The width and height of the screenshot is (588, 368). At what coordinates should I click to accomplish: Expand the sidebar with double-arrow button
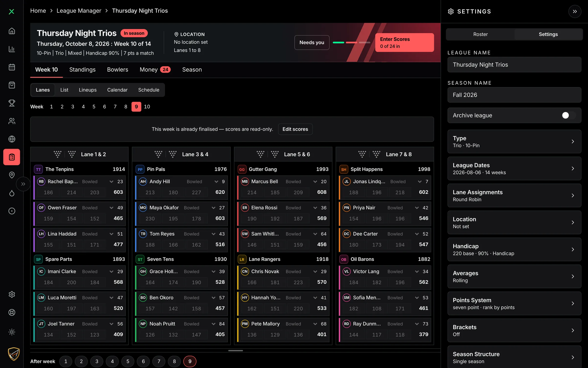(x=23, y=184)
